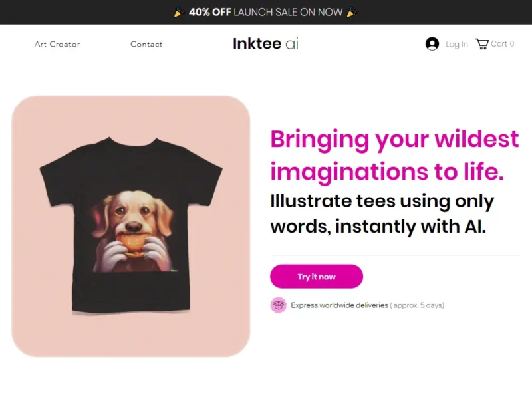Open the shopping cart icon
This screenshot has height=399, width=532.
pos(481,44)
